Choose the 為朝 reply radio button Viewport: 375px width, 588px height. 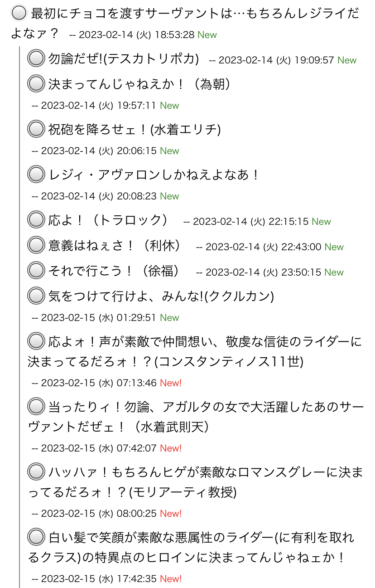pos(36,84)
